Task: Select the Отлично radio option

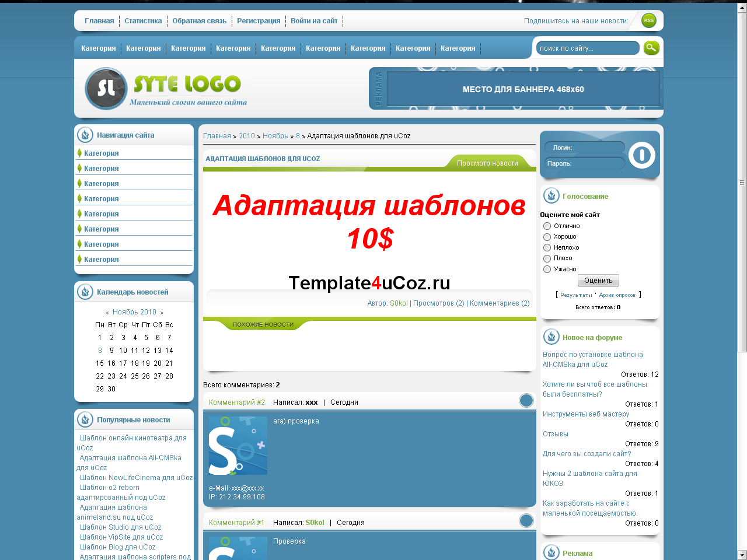Action: tap(547, 226)
